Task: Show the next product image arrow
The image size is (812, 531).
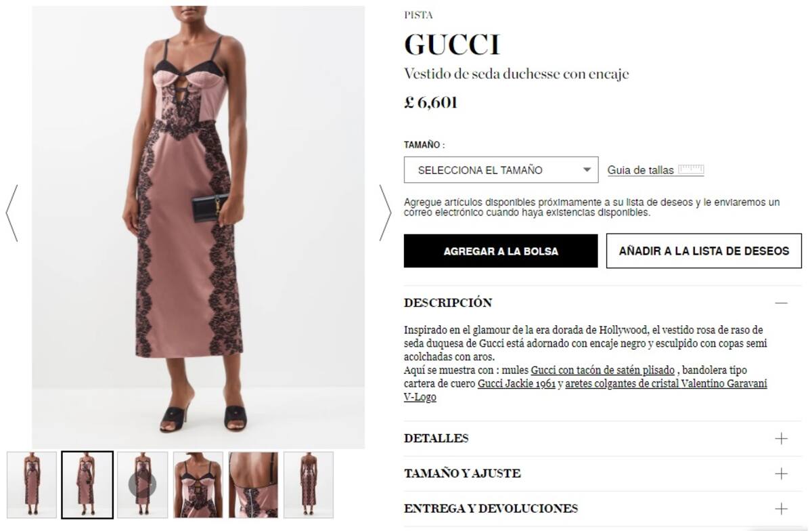Action: pyautogui.click(x=385, y=213)
